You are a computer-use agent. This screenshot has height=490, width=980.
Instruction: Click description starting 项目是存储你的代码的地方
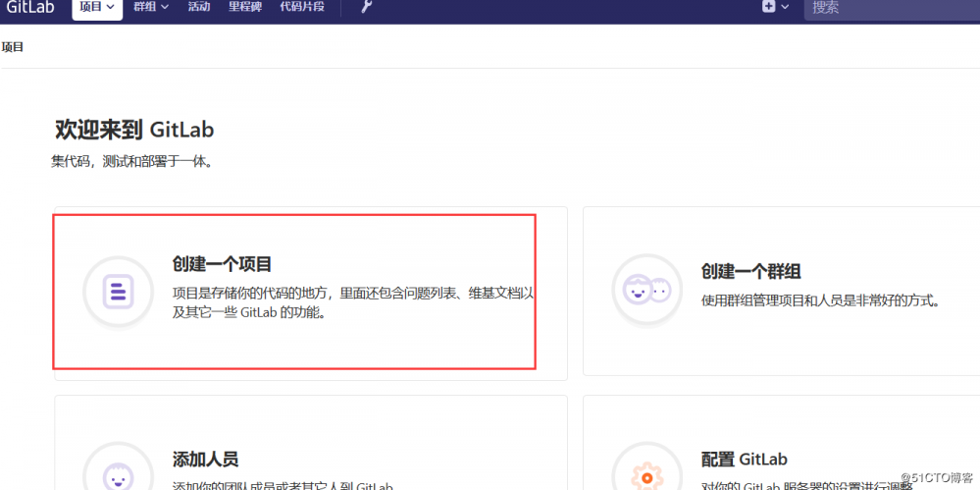[353, 302]
